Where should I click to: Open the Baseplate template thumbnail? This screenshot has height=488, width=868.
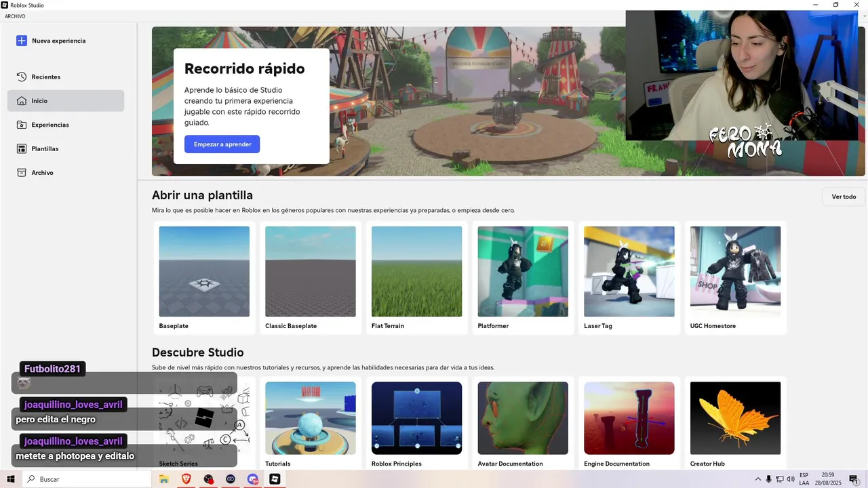tap(204, 271)
